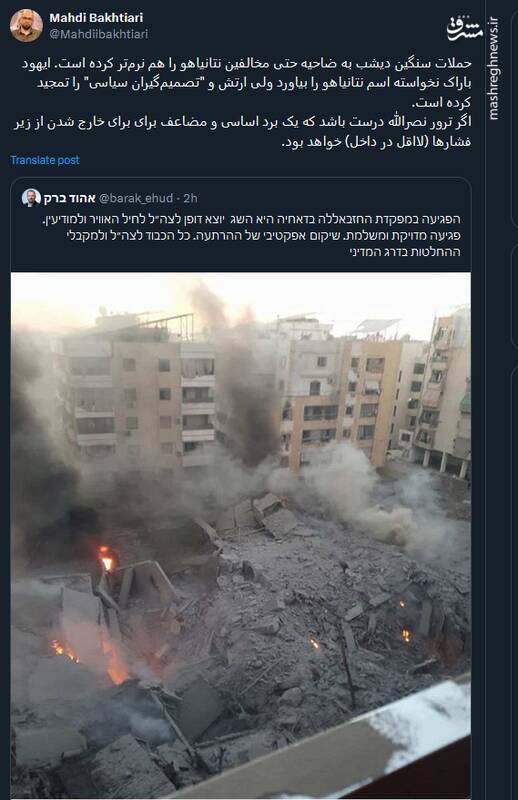Click the אהוד ברק author name
The height and width of the screenshot is (800, 518).
click(x=69, y=198)
